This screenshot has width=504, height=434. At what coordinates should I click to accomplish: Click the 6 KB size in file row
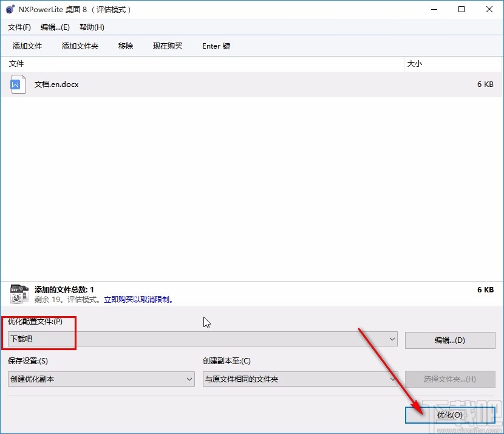point(485,84)
